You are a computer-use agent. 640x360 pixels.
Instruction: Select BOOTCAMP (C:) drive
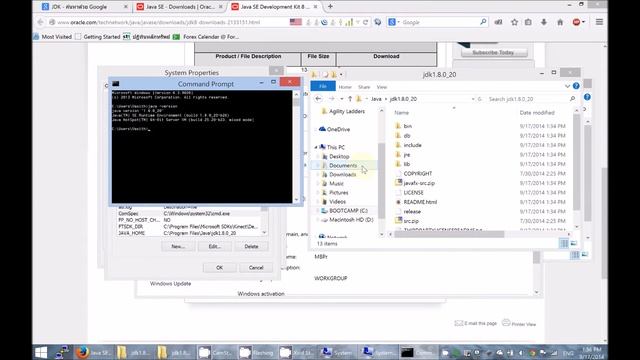(x=348, y=211)
